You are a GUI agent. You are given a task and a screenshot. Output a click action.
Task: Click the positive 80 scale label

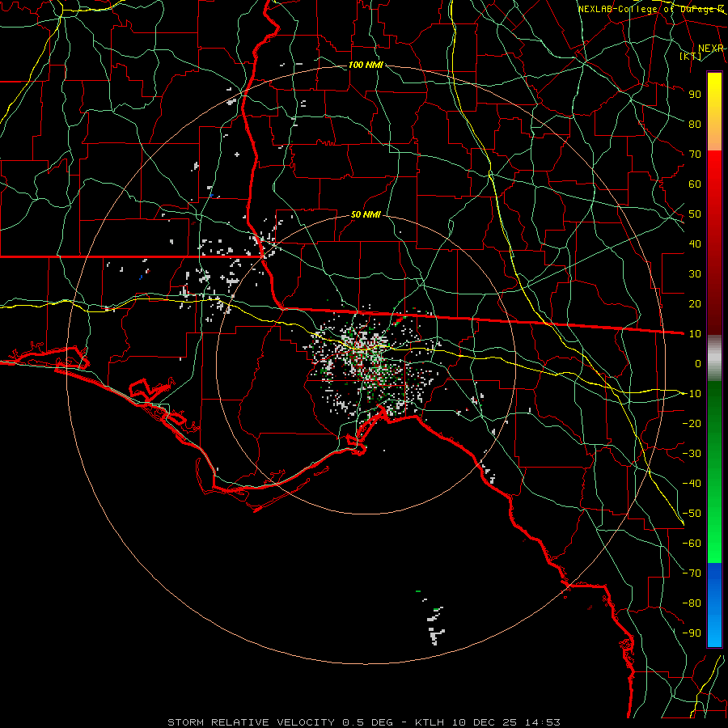tap(695, 124)
